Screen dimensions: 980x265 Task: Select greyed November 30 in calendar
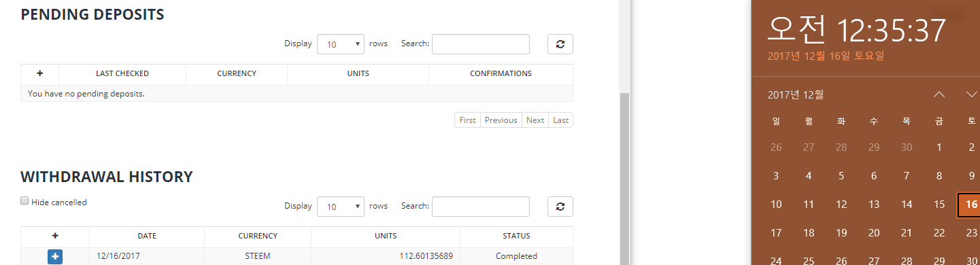click(907, 147)
